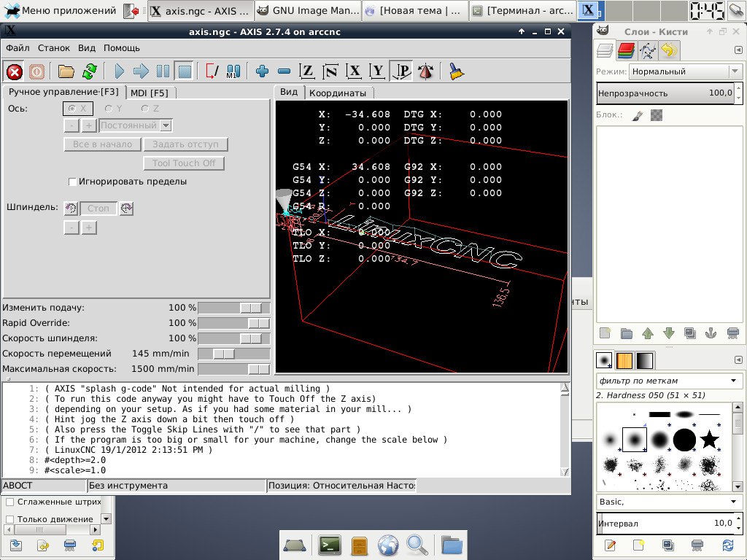The height and width of the screenshot is (560, 747).
Task: Open the terminal from bottom panel
Action: pyautogui.click(x=330, y=545)
